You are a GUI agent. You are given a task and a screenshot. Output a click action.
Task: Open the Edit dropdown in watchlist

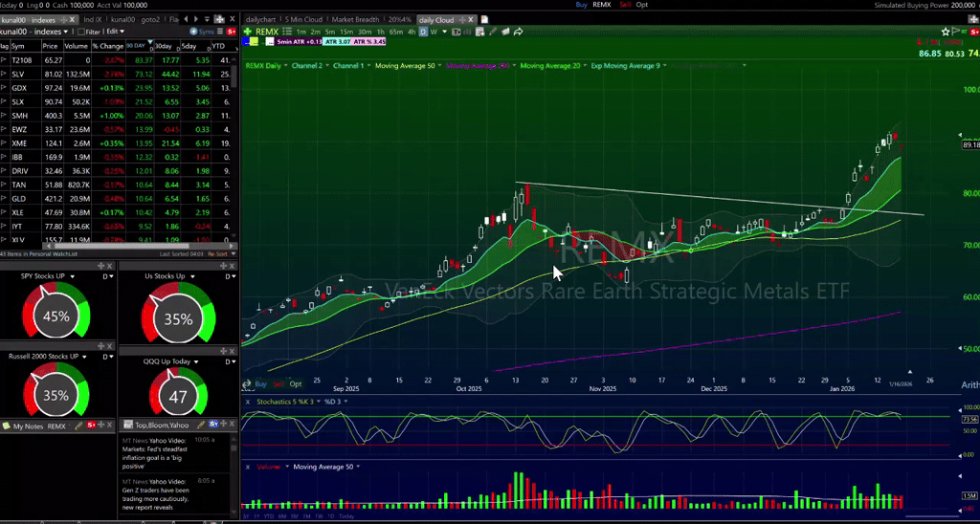point(115,32)
